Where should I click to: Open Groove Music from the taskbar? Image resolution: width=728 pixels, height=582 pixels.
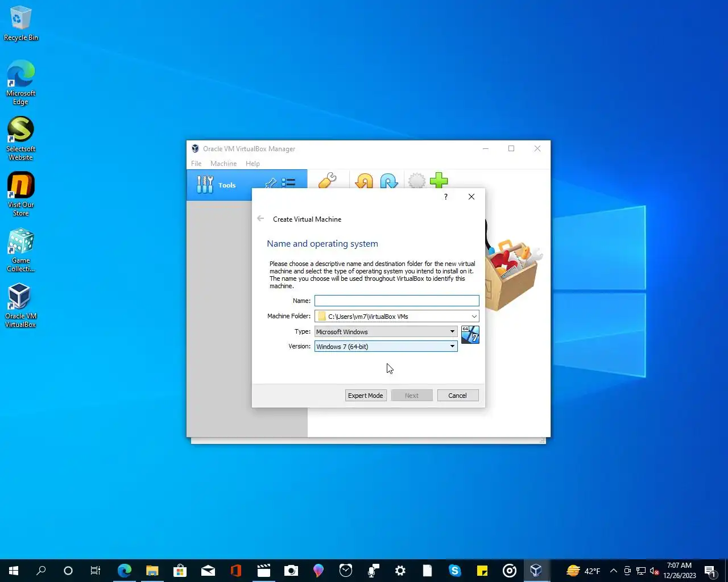click(510, 571)
